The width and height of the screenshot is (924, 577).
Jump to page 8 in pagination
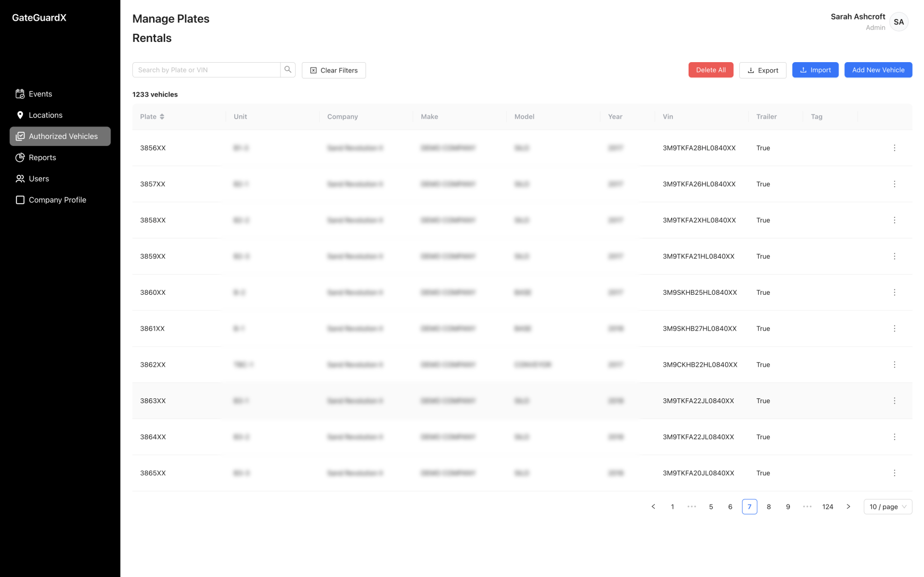(x=769, y=507)
